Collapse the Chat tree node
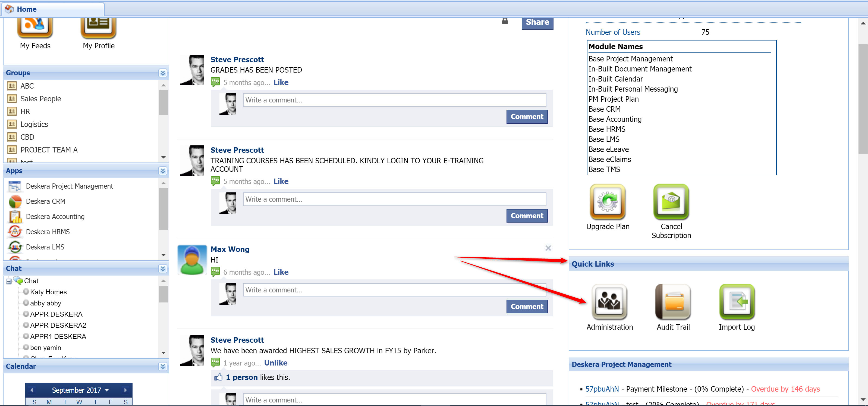 [9, 281]
